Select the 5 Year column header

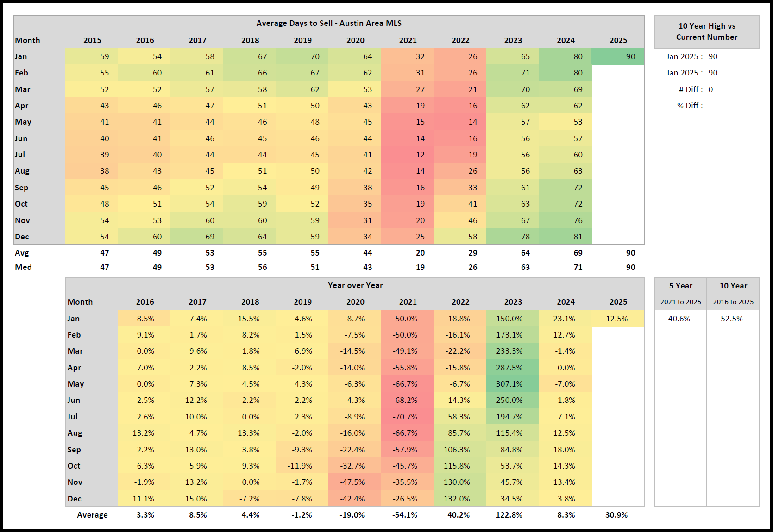(x=680, y=286)
